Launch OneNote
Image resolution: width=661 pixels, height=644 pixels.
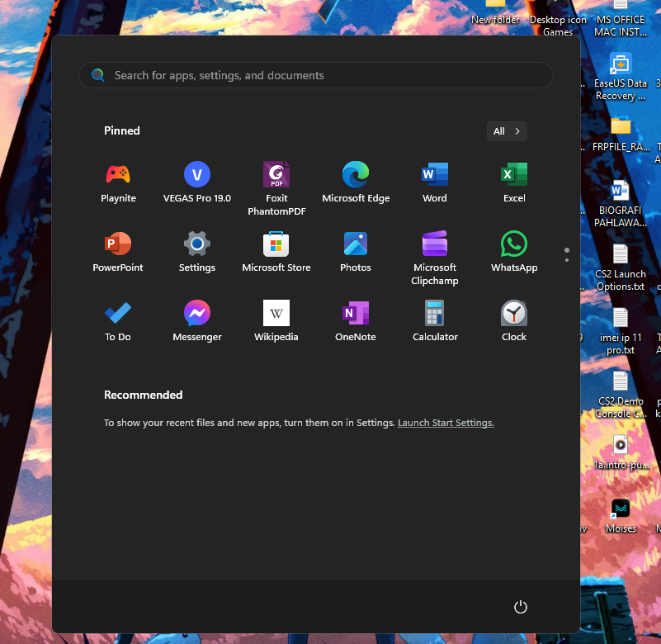(x=356, y=321)
